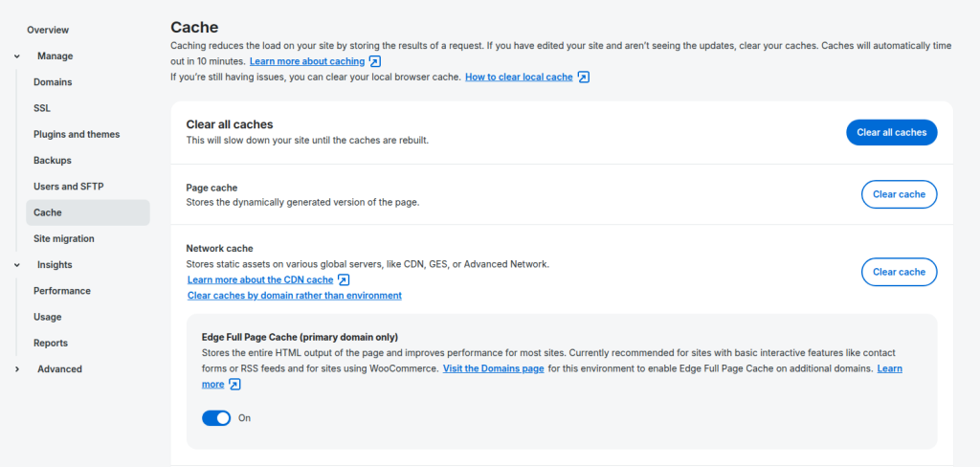
Task: Navigate to Site migration in sidebar
Action: (64, 238)
